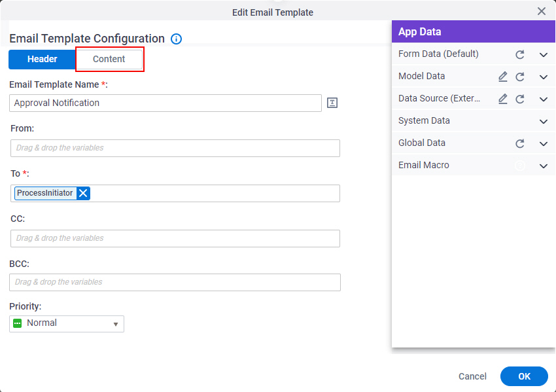Edit Model Data with pencil icon
Screen dimensions: 556x392
[503, 77]
